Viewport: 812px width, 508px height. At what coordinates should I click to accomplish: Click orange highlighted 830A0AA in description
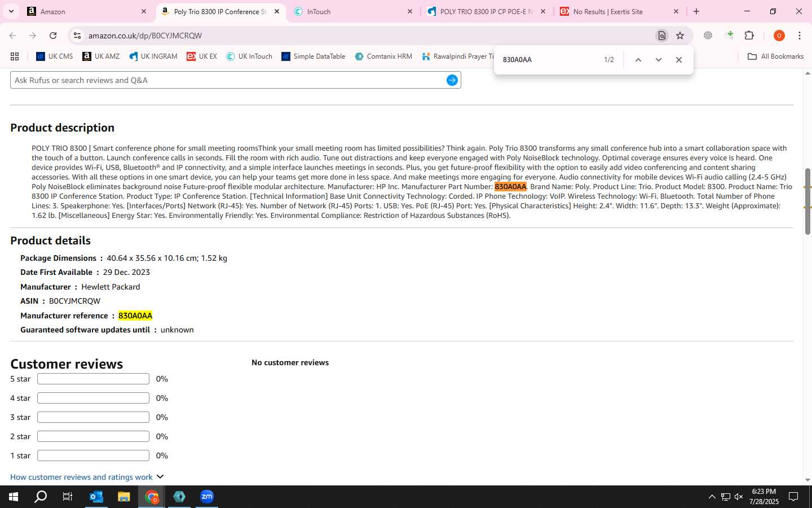tap(510, 187)
